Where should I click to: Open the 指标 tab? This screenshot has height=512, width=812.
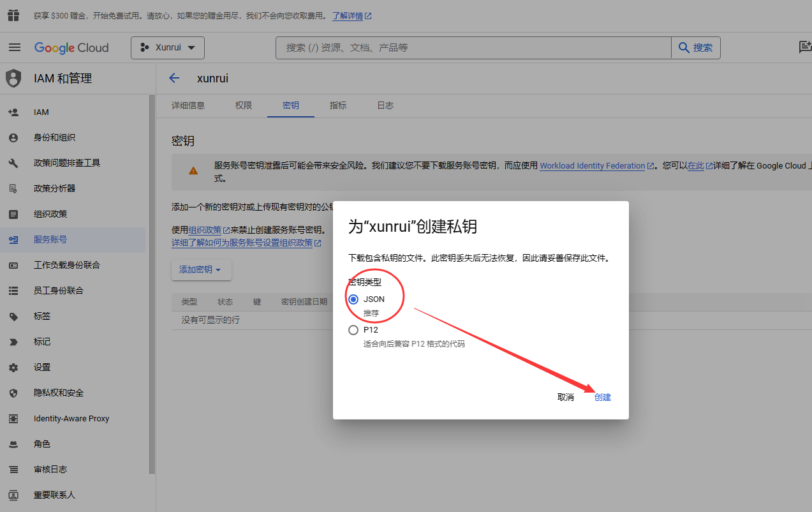tap(338, 105)
